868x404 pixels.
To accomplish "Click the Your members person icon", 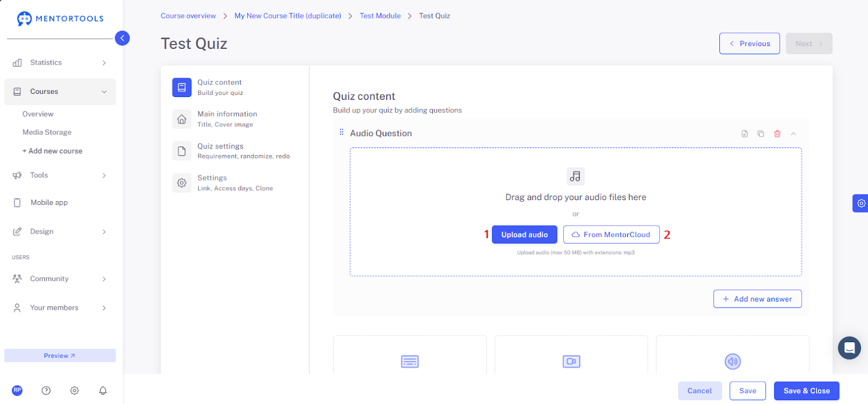I will point(17,308).
